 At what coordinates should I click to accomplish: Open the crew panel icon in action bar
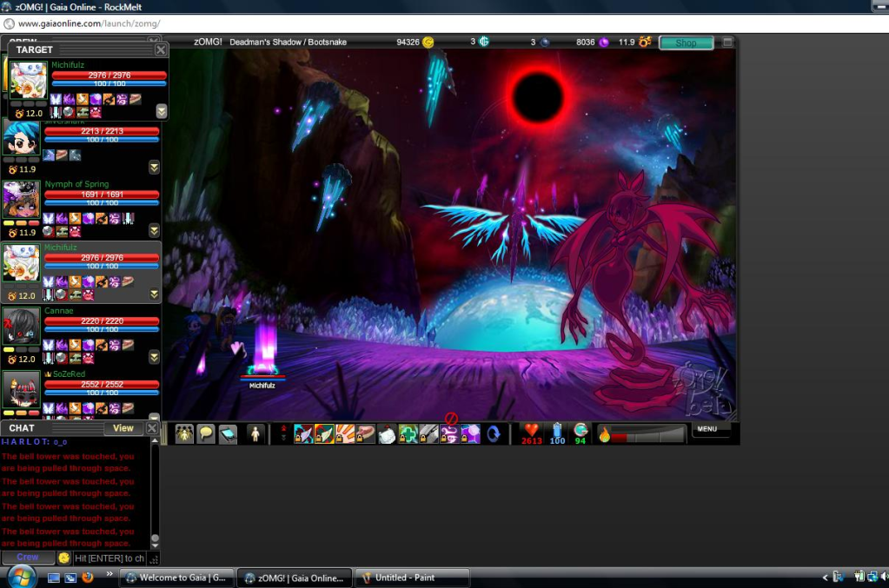184,434
